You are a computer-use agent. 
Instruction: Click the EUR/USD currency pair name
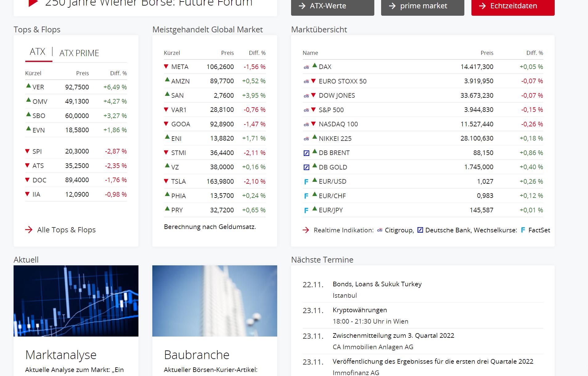(x=332, y=182)
